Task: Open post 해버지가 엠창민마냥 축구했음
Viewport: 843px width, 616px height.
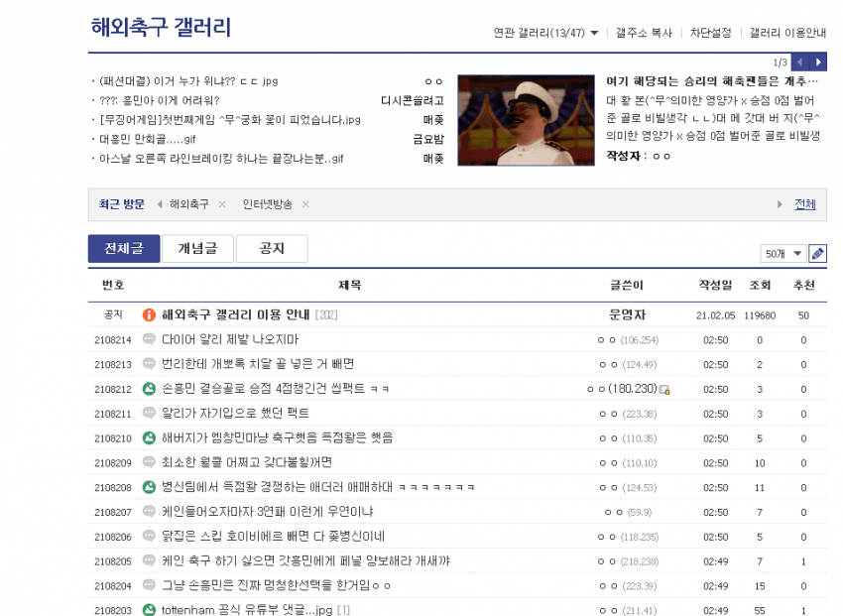Action: [x=277, y=438]
